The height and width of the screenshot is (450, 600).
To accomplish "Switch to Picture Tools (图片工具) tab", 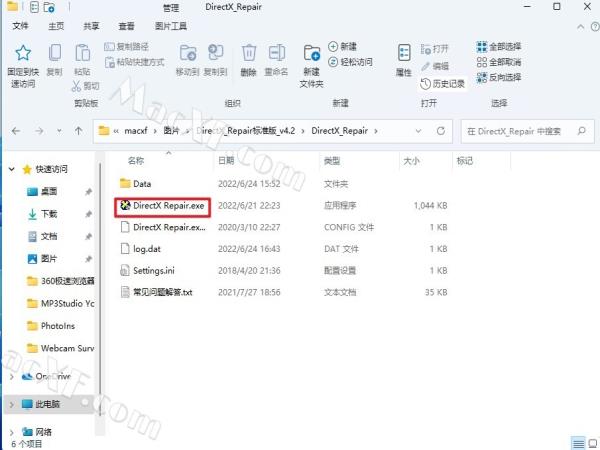I will pos(171,26).
